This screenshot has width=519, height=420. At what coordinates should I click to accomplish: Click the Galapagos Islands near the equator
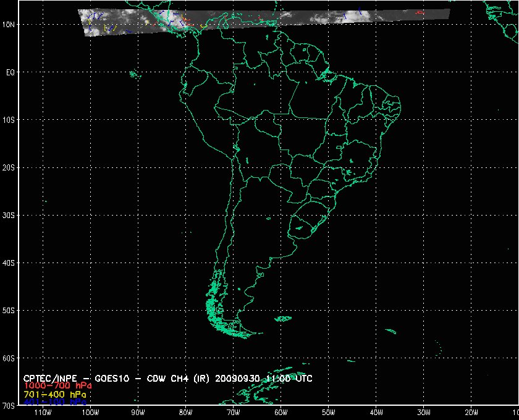pos(133,74)
